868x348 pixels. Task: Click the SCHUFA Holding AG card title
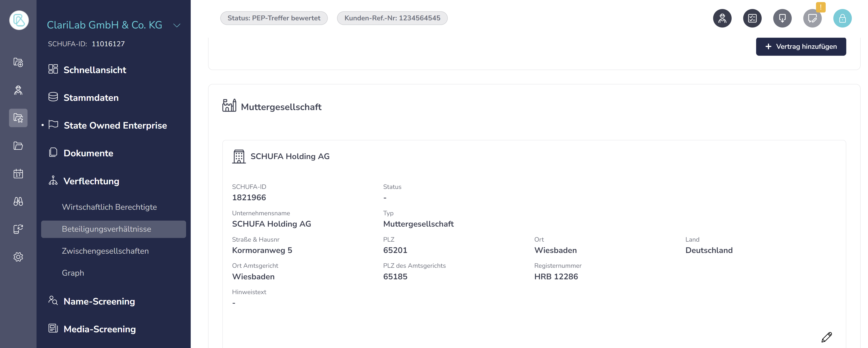[290, 157]
